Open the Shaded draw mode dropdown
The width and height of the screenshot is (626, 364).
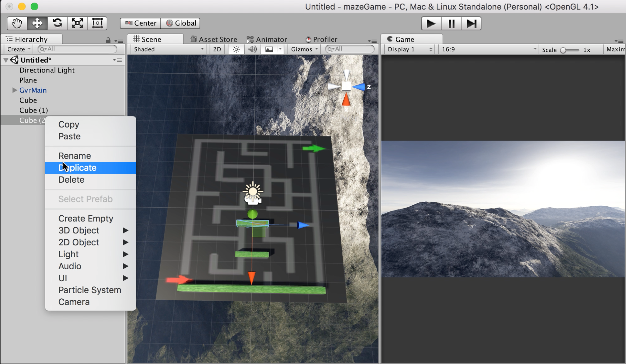point(168,49)
